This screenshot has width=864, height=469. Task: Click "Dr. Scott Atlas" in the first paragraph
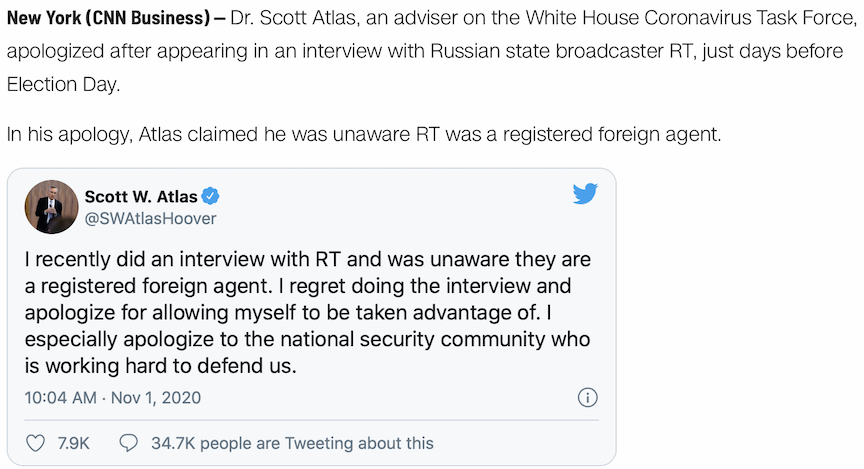click(285, 19)
